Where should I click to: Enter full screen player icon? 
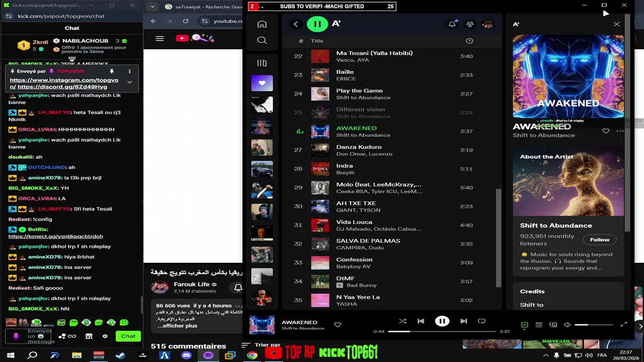click(x=624, y=325)
